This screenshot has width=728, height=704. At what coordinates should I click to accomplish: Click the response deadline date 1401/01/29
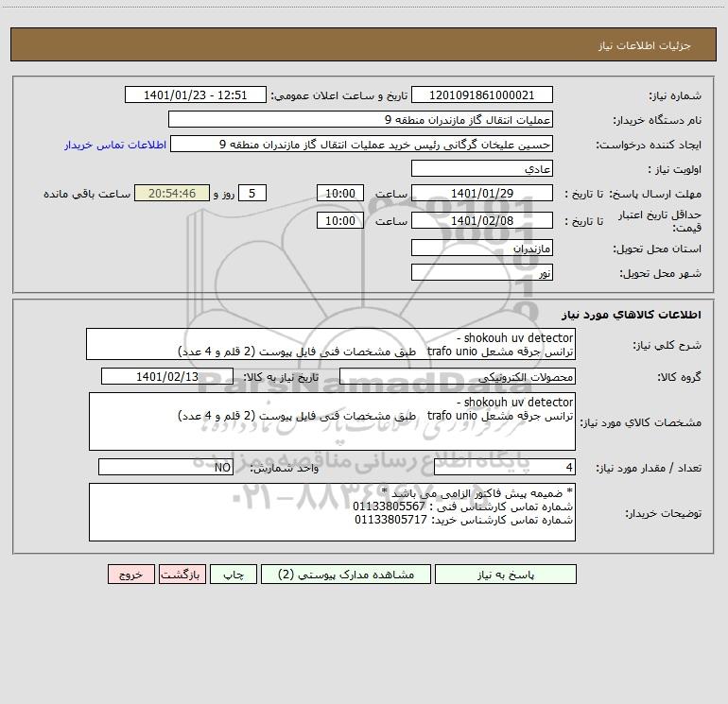pos(482,193)
